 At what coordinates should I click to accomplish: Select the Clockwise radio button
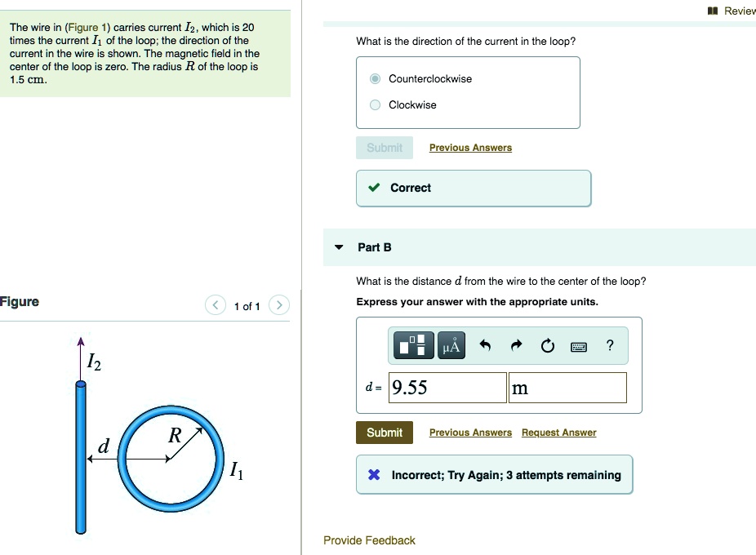click(374, 104)
